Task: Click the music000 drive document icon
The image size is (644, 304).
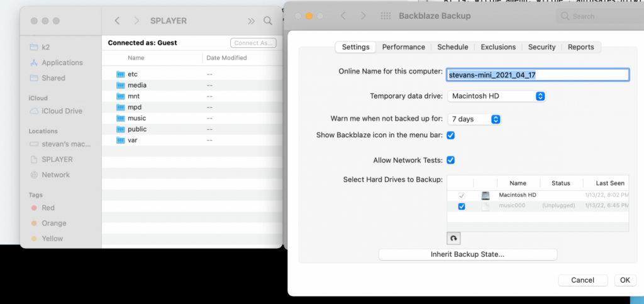Action: [486, 206]
